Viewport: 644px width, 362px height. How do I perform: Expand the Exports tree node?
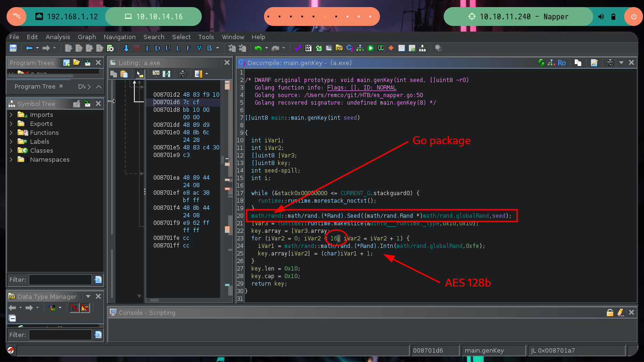(11, 123)
